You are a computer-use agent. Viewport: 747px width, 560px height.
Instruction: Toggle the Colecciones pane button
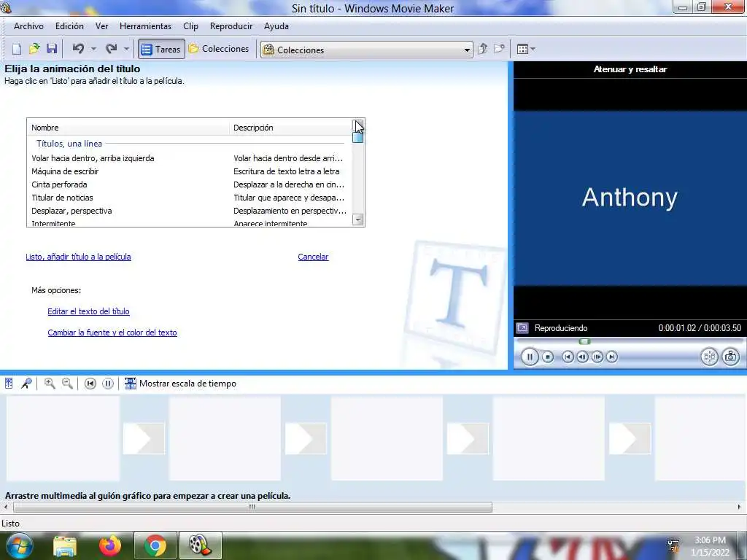point(219,49)
